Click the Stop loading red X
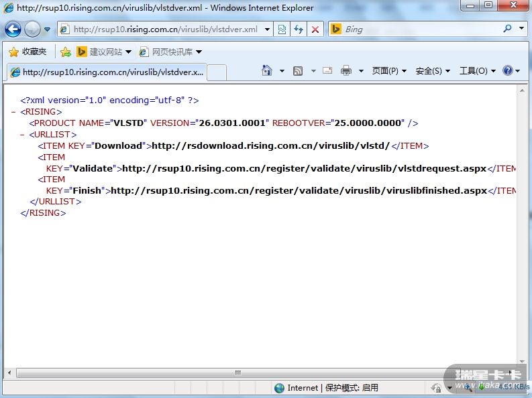 [315, 29]
